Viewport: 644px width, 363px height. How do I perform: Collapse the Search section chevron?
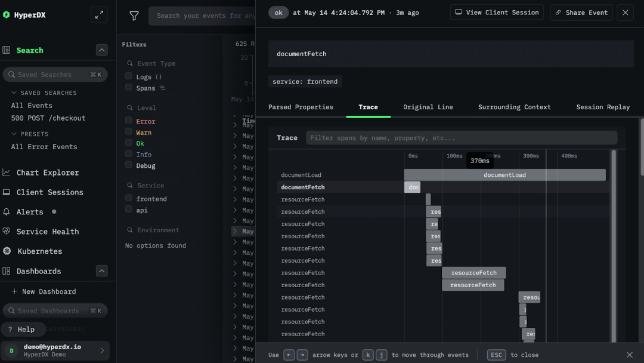pyautogui.click(x=101, y=50)
